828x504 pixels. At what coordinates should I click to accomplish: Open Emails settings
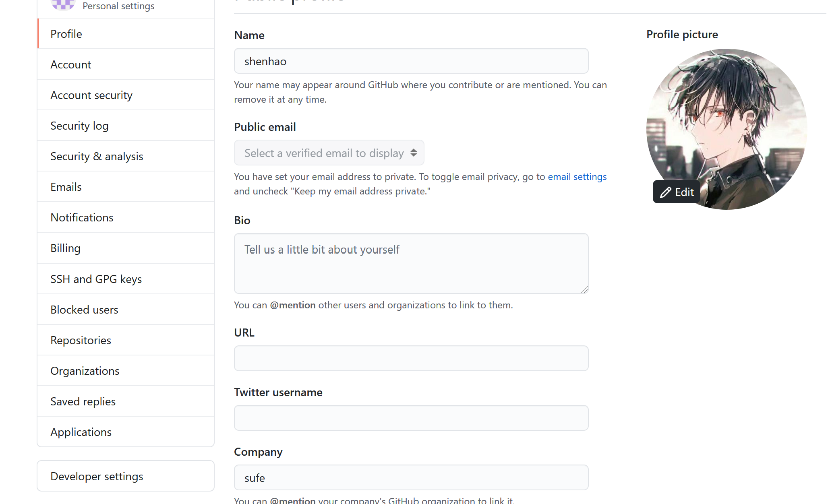coord(66,187)
